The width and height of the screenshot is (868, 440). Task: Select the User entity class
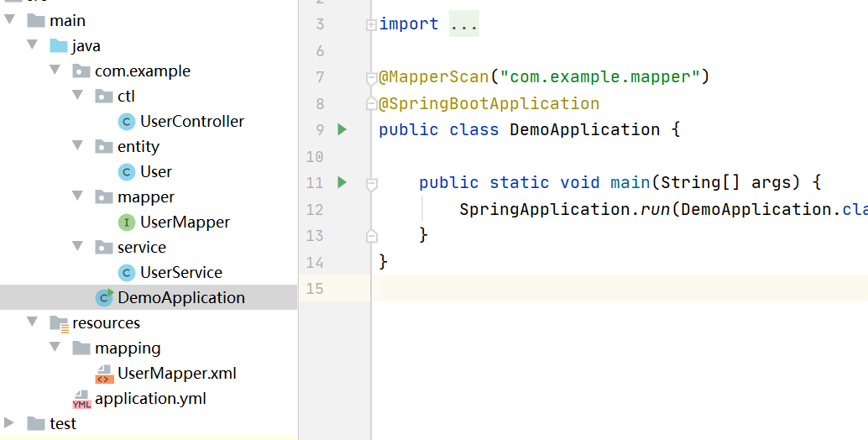(x=155, y=171)
